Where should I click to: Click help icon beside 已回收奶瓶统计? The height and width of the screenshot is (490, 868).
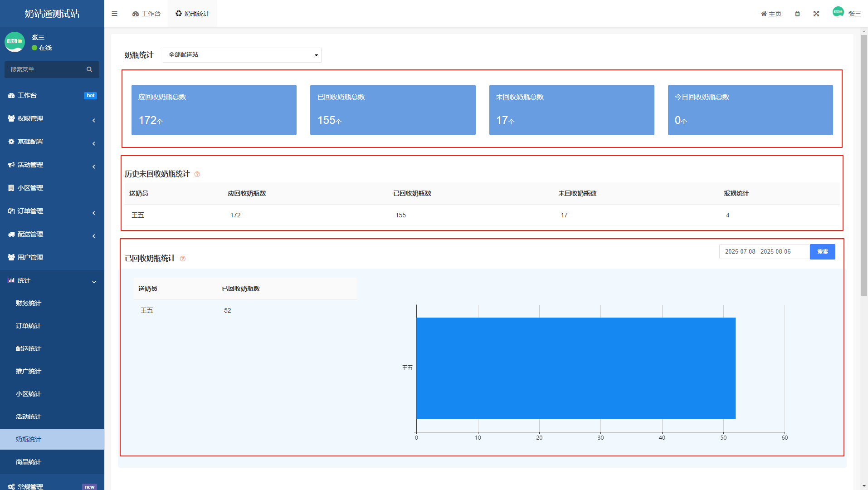point(183,259)
